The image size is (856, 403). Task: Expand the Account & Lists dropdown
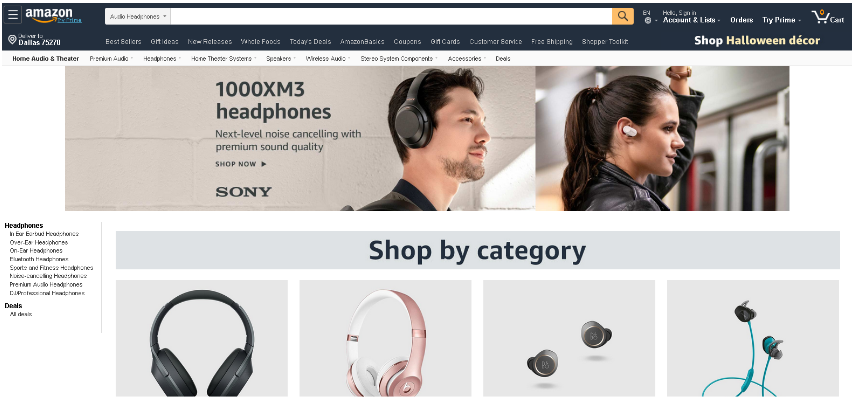point(691,20)
